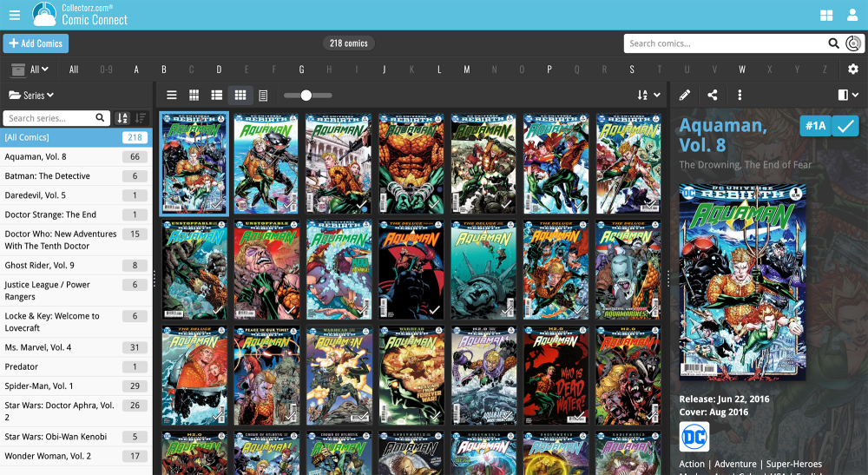Select Wonder Woman, Vol. 2 series

76,456
